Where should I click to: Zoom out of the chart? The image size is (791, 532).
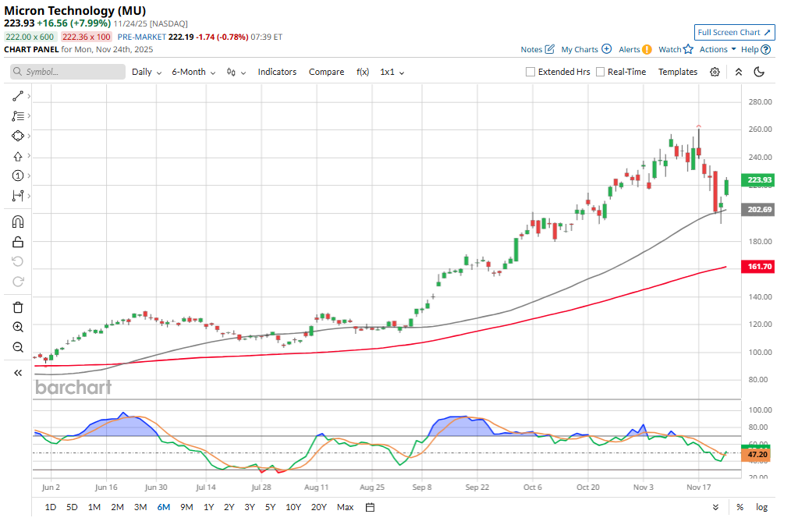(x=18, y=347)
